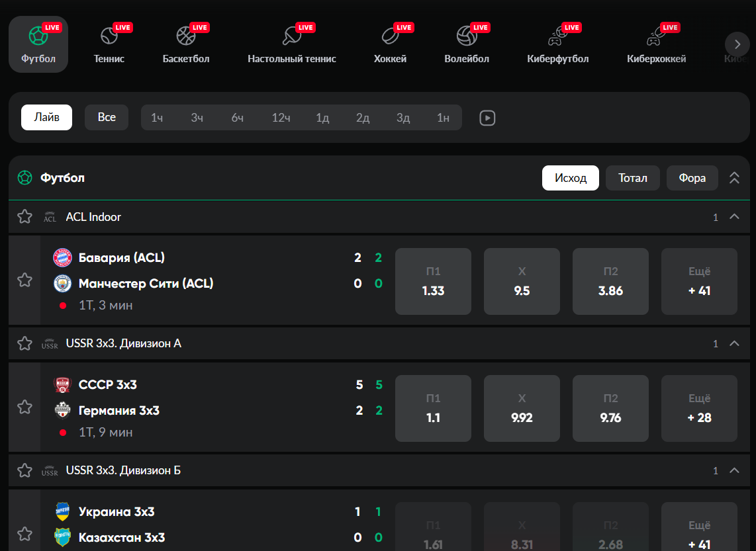Open Ещё +28 markets for СССР match
756x551 pixels.
coord(699,408)
